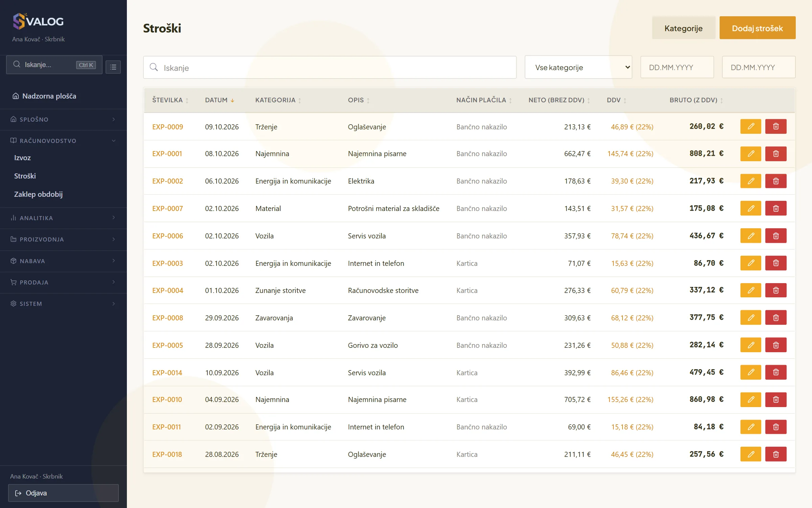Delete expense EXP-0002 with the trash icon
The height and width of the screenshot is (508, 812).
click(x=776, y=181)
